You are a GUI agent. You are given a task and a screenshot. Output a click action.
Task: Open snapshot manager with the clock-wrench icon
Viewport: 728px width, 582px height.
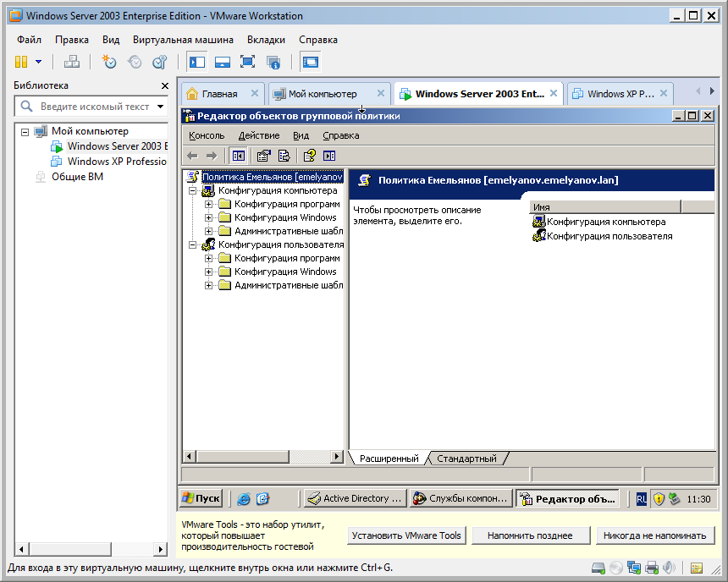[160, 62]
